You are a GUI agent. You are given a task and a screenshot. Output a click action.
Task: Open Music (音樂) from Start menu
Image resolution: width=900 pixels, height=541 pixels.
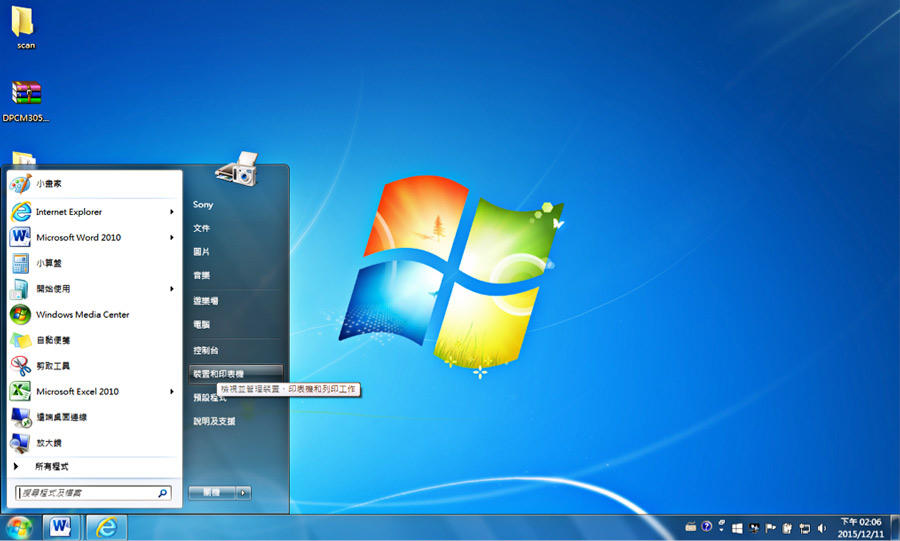[x=235, y=275]
